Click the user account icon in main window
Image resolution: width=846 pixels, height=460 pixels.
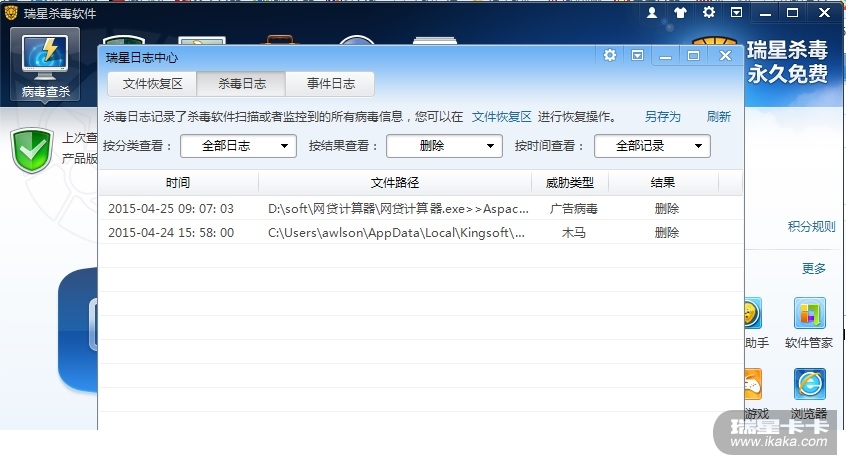click(x=652, y=12)
